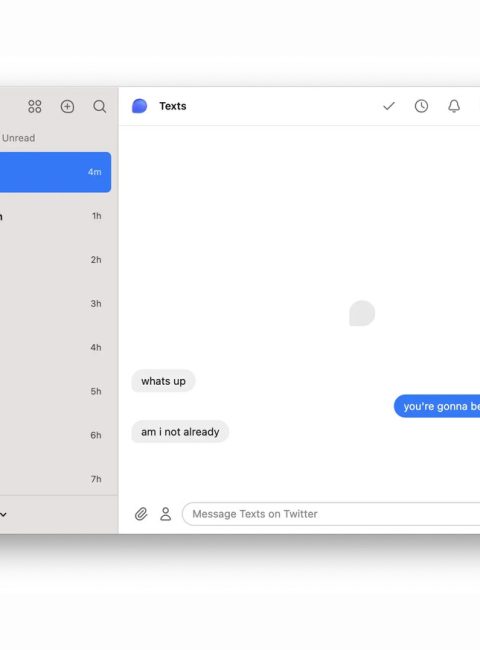This screenshot has height=650, width=480.
Task: Open the conversation from 1h ago
Action: (56, 216)
